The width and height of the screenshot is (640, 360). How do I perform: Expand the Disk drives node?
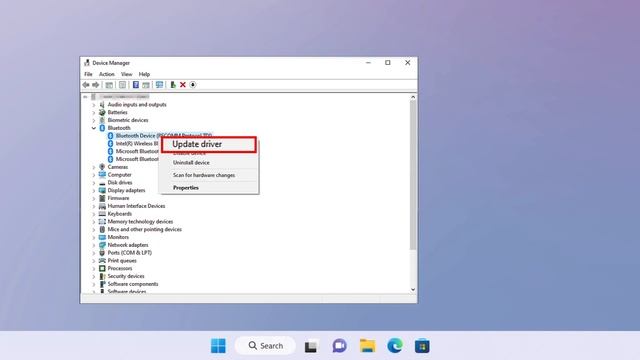[94, 183]
